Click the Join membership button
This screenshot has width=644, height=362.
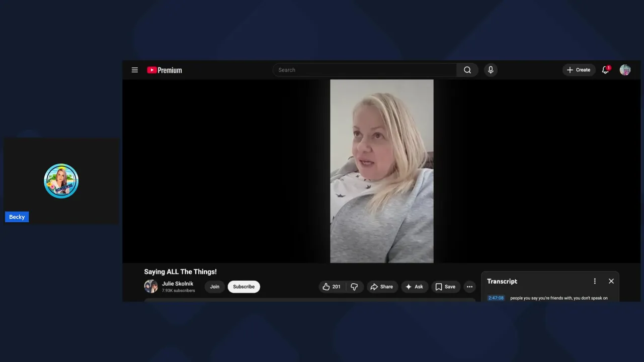tap(215, 287)
